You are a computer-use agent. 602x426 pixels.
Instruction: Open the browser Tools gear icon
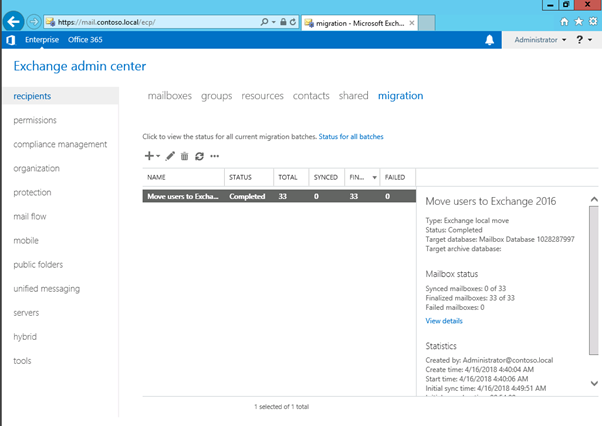[593, 21]
